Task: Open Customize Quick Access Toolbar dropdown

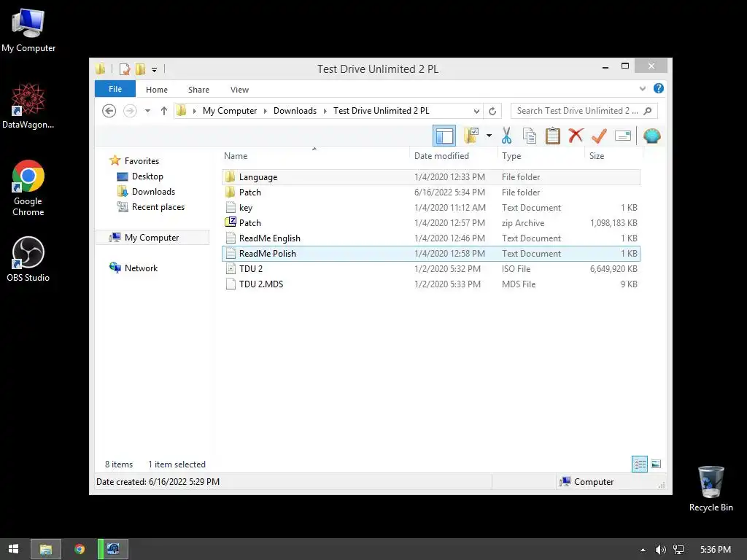Action: tap(155, 69)
